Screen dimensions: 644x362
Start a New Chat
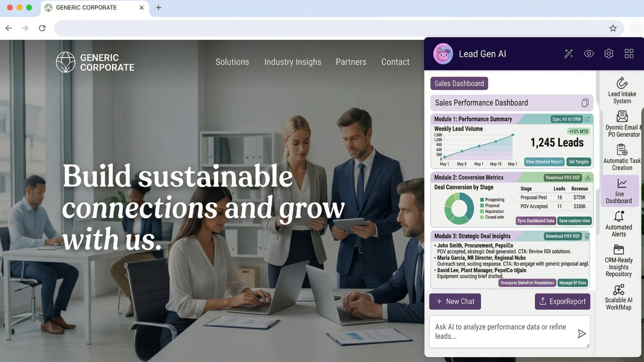click(455, 302)
